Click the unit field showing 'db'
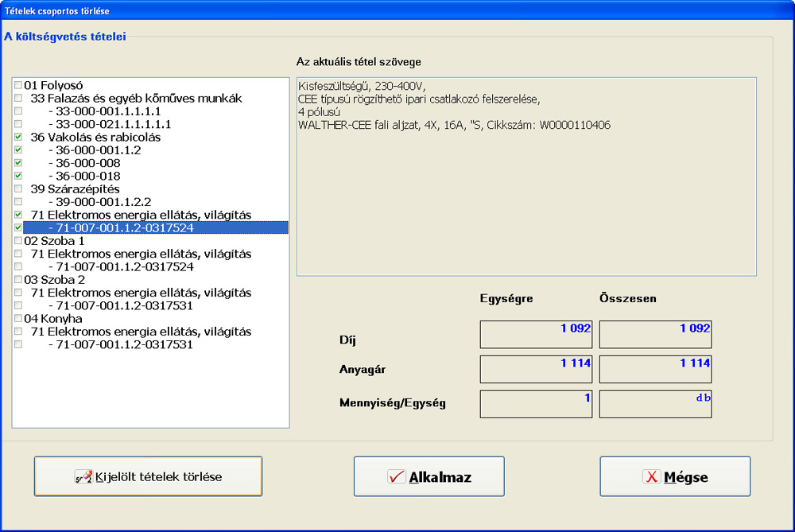This screenshot has width=795, height=532. 656,404
